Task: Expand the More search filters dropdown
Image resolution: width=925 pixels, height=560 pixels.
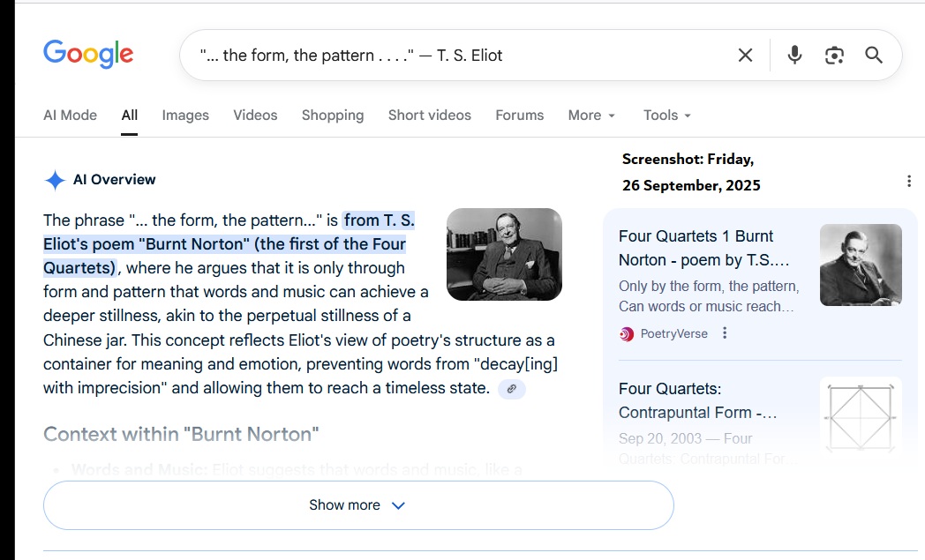Action: (x=591, y=116)
